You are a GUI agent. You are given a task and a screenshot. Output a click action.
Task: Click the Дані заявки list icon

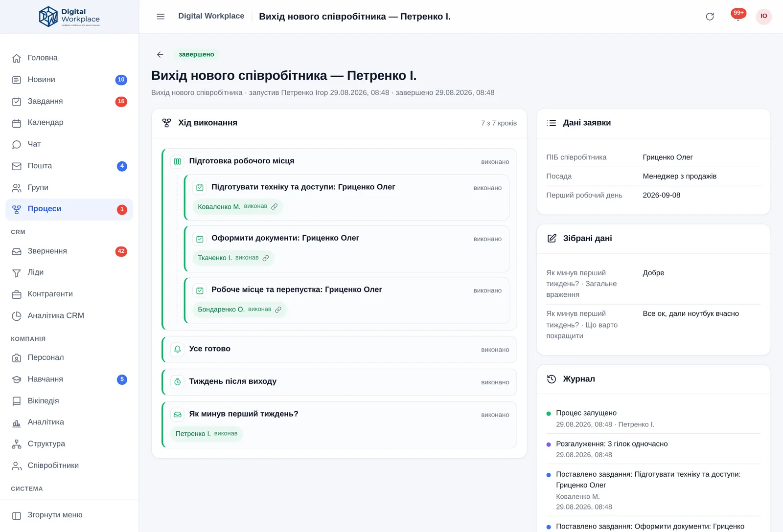(x=552, y=123)
